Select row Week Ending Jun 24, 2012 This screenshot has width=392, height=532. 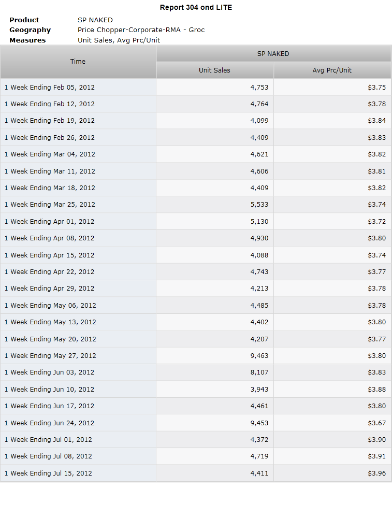pos(196,423)
